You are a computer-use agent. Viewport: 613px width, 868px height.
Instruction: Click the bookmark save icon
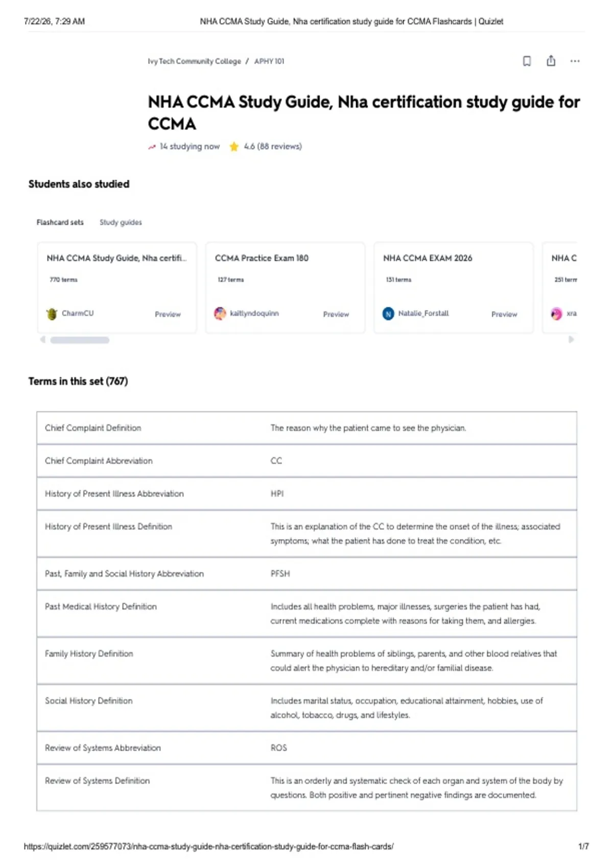click(x=527, y=61)
